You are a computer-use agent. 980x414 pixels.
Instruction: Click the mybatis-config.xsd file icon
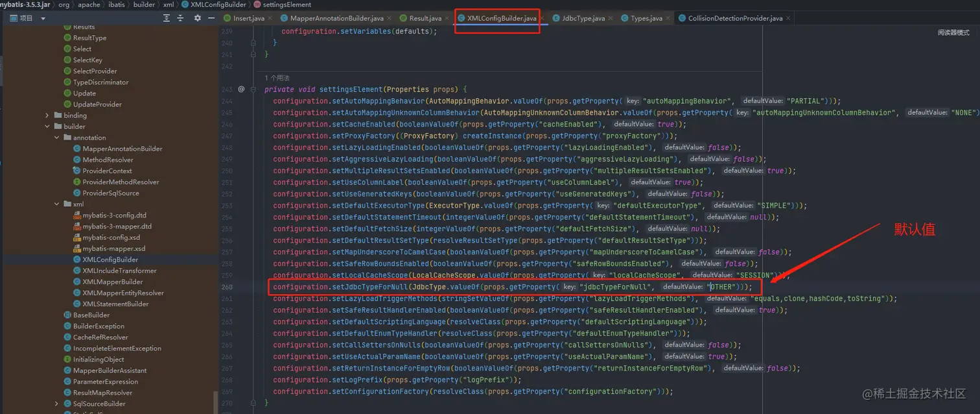[77, 237]
